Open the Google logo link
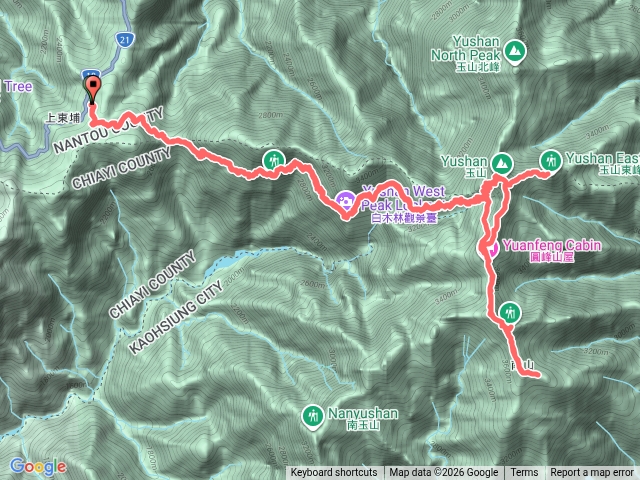Image resolution: width=640 pixels, height=480 pixels. (38, 466)
